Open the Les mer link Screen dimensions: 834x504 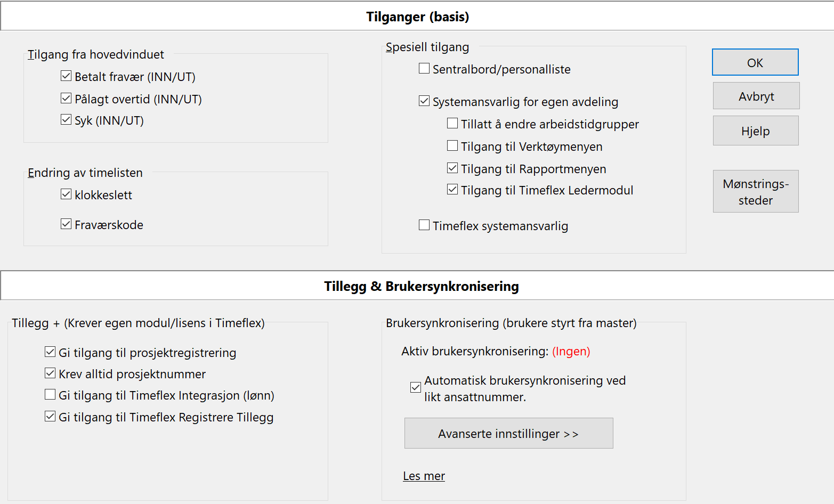point(424,476)
